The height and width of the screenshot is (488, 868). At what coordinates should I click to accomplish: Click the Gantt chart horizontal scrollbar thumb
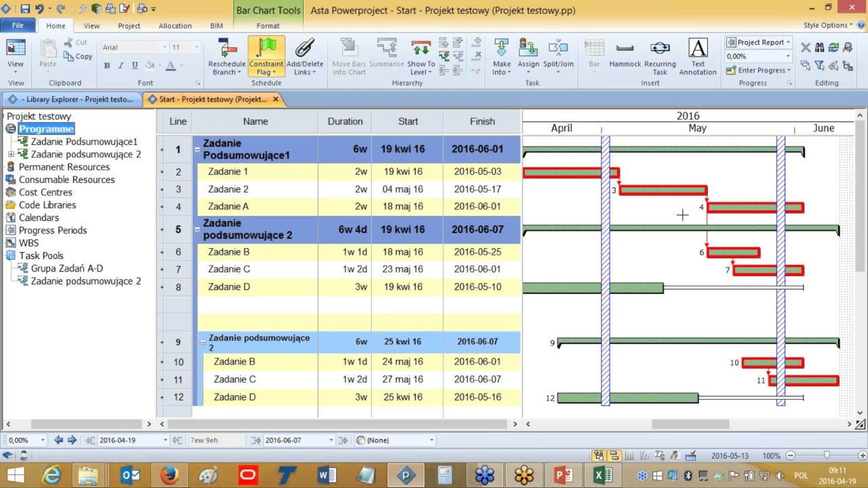(x=690, y=424)
